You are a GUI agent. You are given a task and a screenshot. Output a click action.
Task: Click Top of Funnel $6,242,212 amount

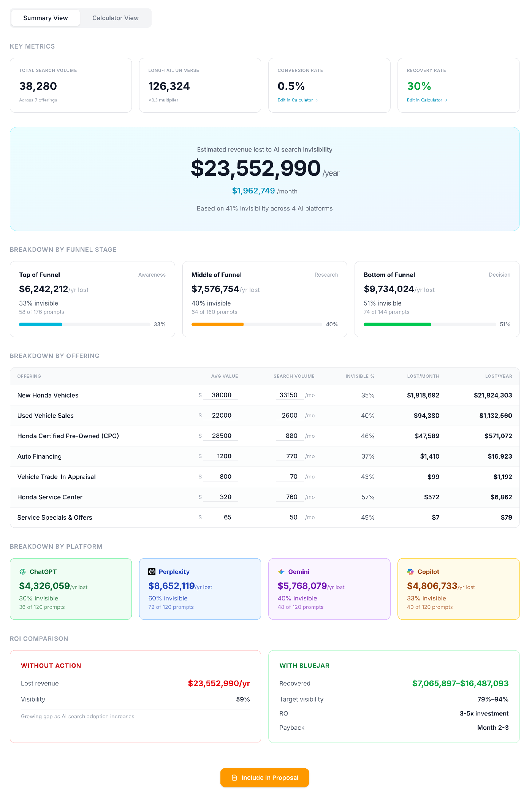coord(44,289)
